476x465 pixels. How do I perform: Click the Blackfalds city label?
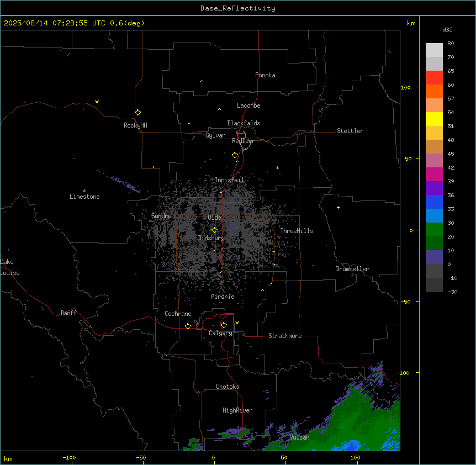[x=244, y=123]
